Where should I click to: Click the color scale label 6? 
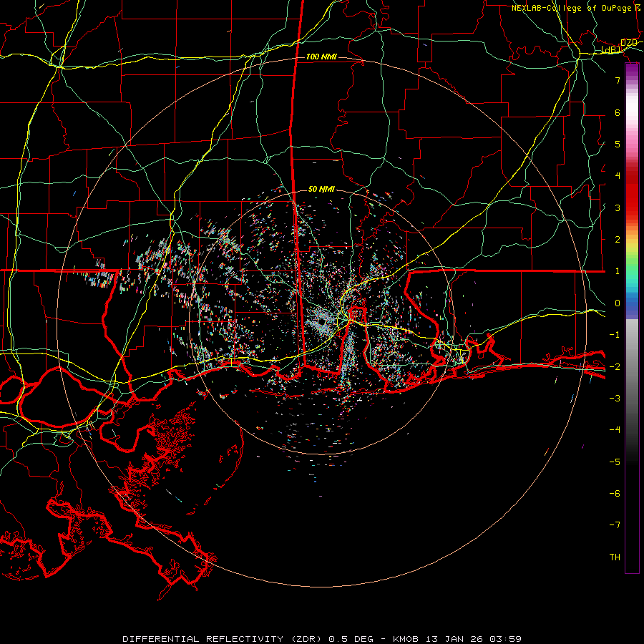[618, 112]
